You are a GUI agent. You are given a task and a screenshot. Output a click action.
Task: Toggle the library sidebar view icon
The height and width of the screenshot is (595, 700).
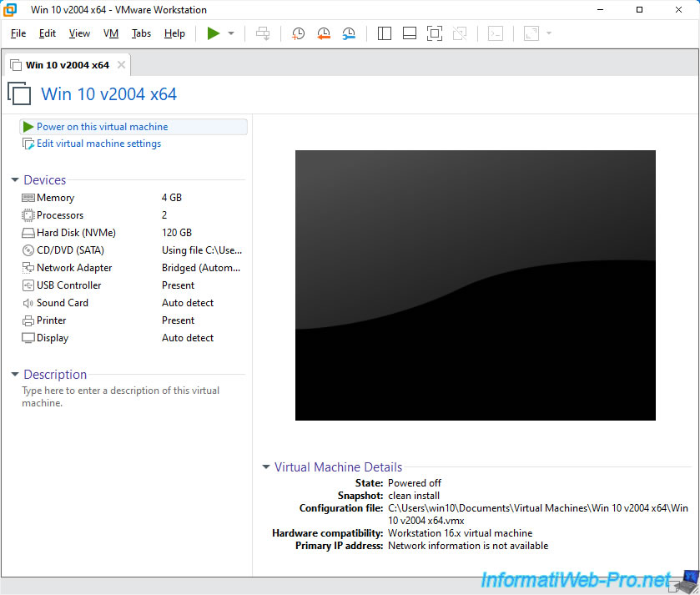[385, 33]
